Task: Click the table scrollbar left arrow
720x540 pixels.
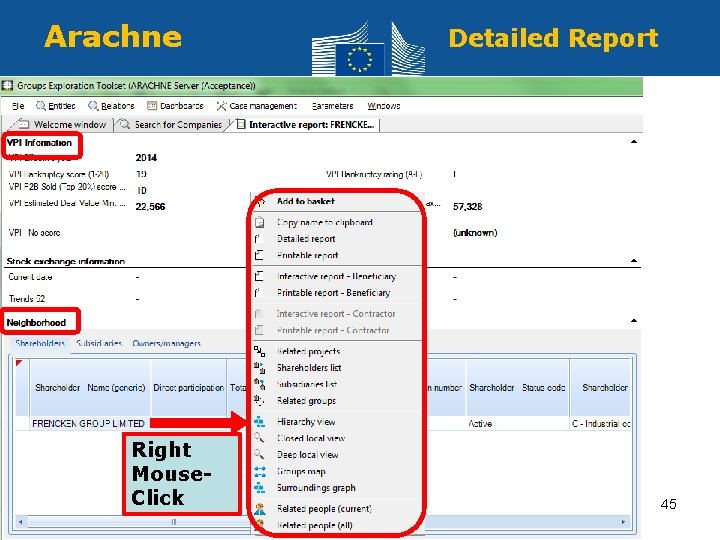Action: 20,522
